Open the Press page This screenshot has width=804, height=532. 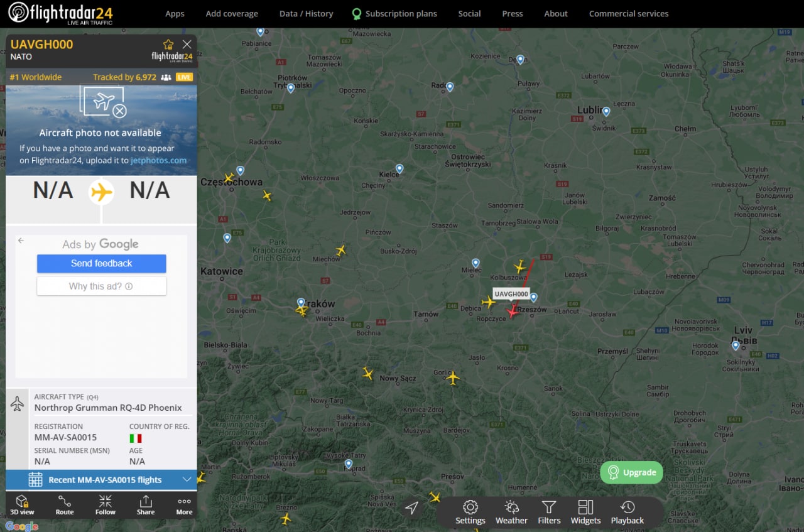pos(513,13)
